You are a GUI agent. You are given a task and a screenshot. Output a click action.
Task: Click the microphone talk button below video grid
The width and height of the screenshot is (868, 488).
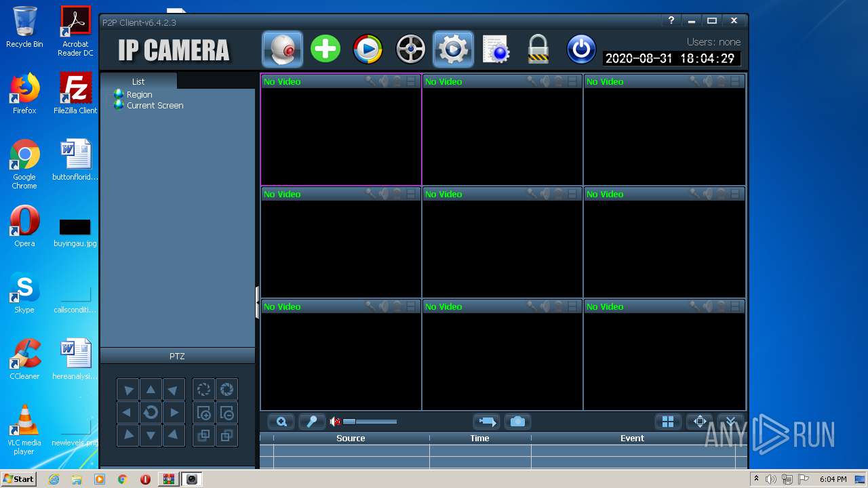312,422
